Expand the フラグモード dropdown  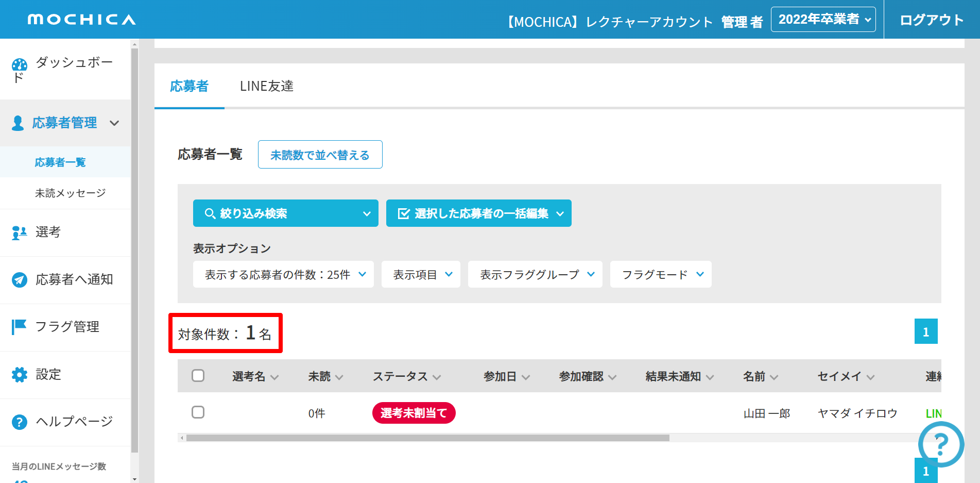(x=660, y=274)
